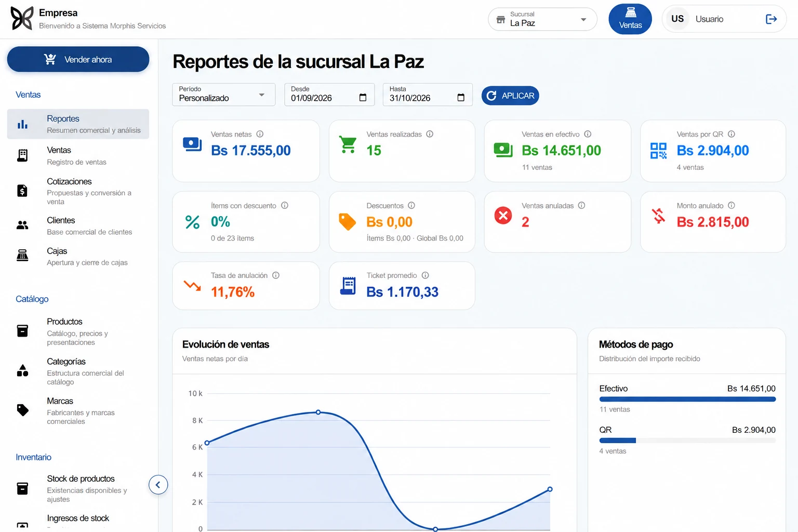Open the Hasta date calendar picker icon
Viewport: 798px width, 532px height.
point(461,98)
